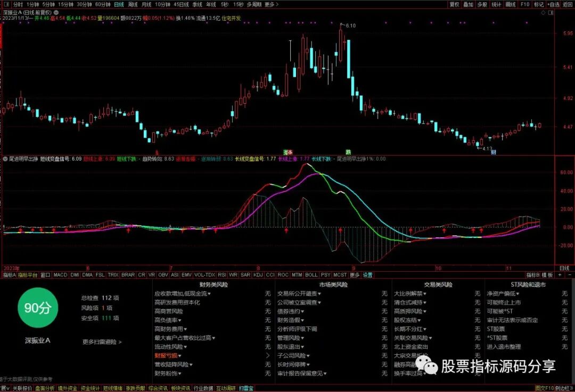Click the 住宅开发 industry tag
575x392 pixels.
(232, 18)
